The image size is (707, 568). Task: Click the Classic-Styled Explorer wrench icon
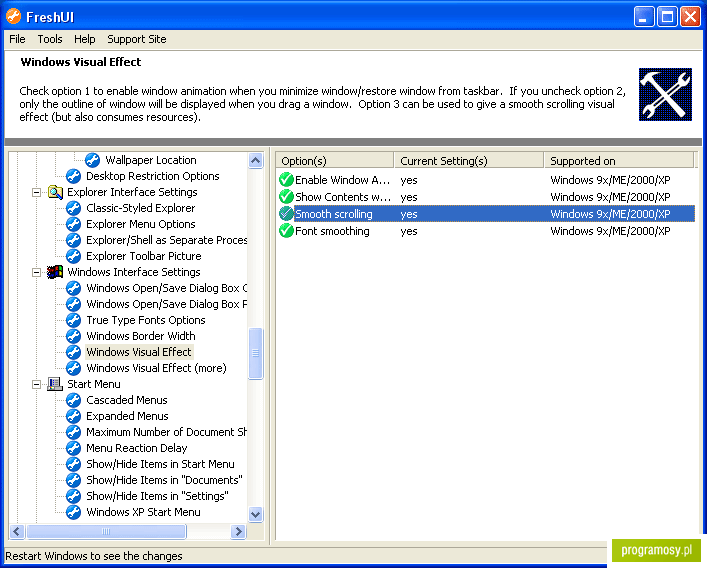(x=73, y=208)
